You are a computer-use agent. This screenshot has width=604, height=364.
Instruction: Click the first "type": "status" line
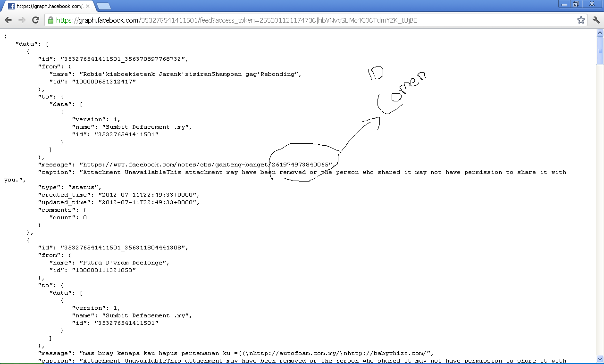pyautogui.click(x=69, y=187)
